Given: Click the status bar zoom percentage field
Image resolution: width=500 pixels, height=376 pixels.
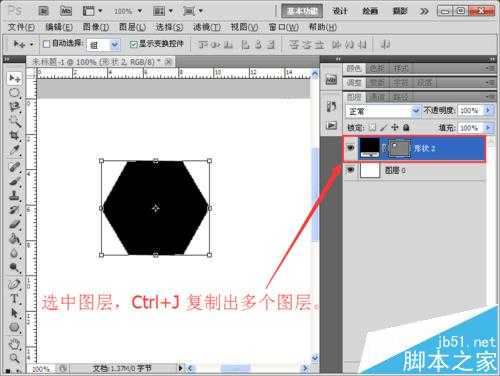Looking at the screenshot, I should tap(42, 369).
